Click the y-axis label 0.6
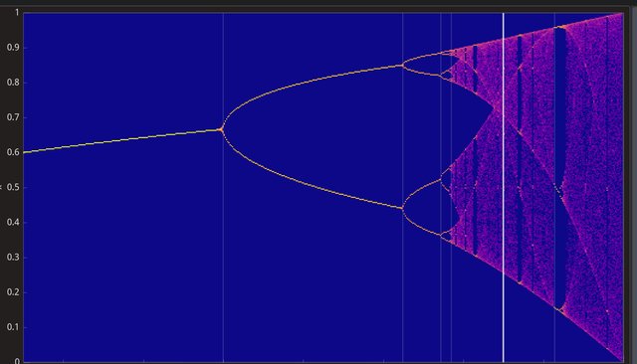 pos(13,152)
